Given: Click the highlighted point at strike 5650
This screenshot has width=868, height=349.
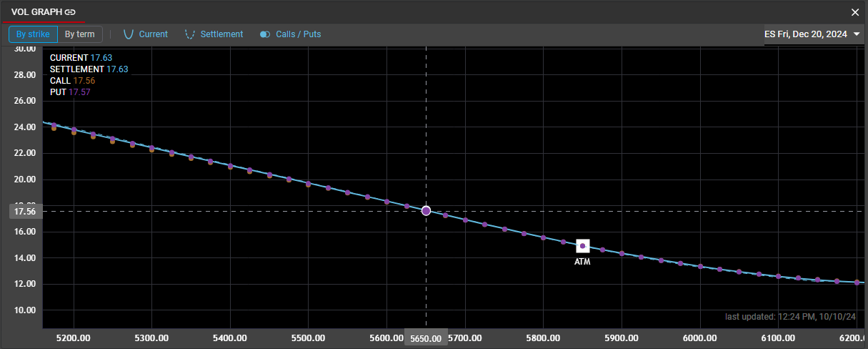Looking at the screenshot, I should [x=426, y=211].
